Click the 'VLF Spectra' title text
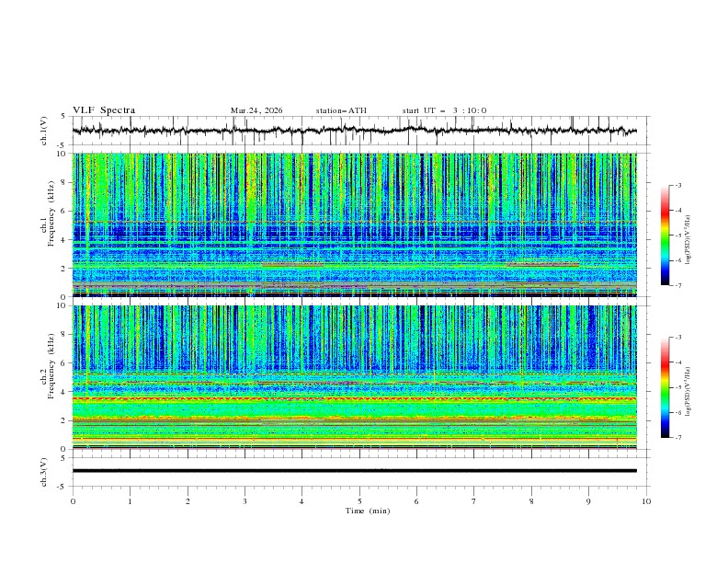This screenshot has height=563, width=728. pyautogui.click(x=104, y=110)
